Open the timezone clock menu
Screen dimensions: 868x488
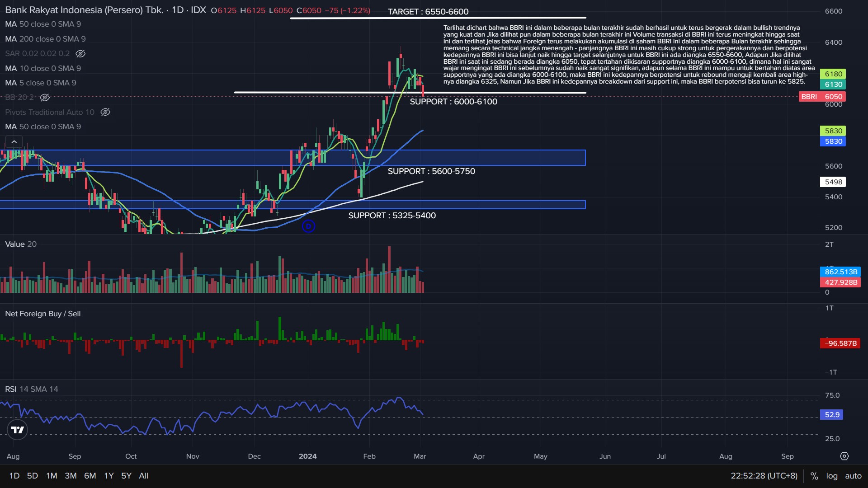pos(764,476)
